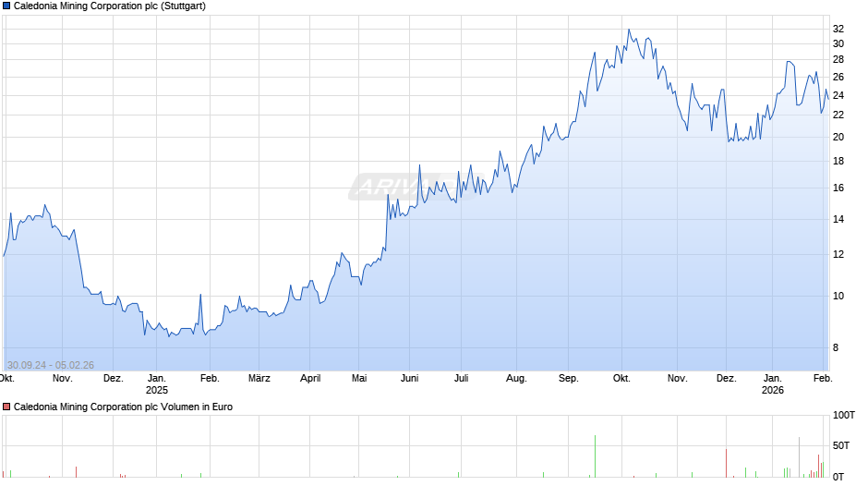Screen dimensions: 868x486
Task: Click the price axis label 24
Action: 838,95
